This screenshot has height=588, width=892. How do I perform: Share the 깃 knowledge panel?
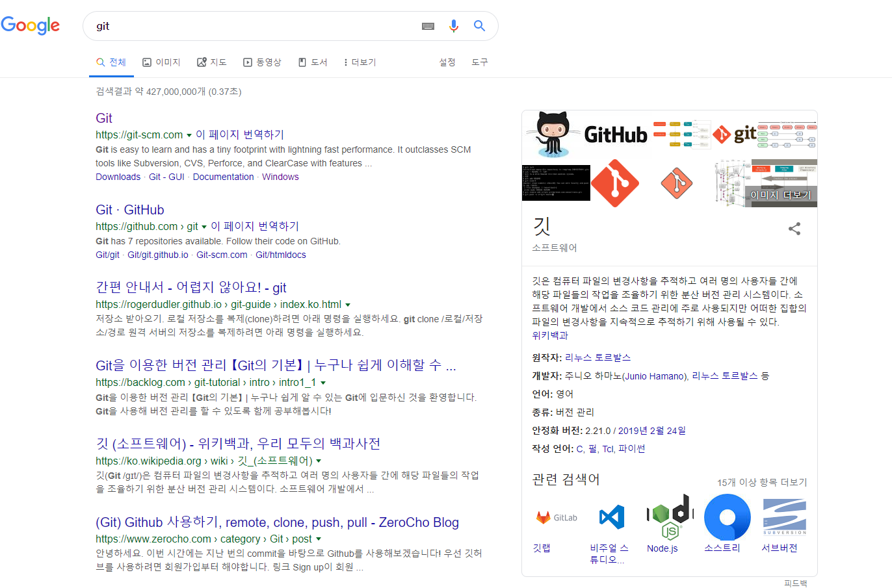point(794,229)
